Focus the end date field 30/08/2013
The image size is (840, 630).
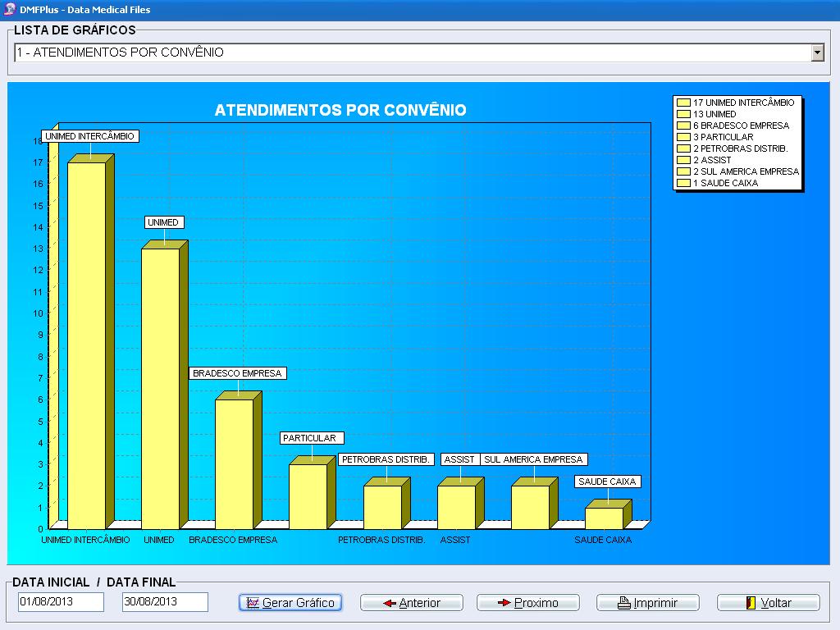[x=165, y=601]
